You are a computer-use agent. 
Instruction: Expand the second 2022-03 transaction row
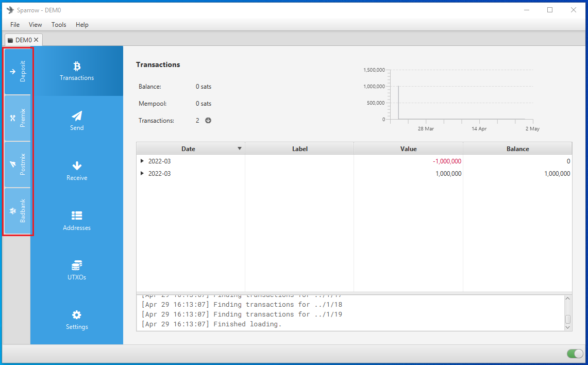click(x=142, y=174)
